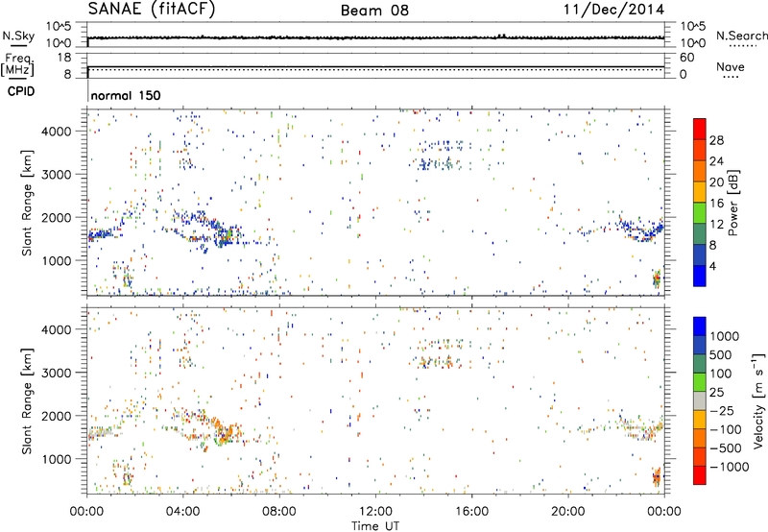The width and height of the screenshot is (768, 532).
Task: Click the "4" tick on the Power colorbar
Action: [713, 266]
